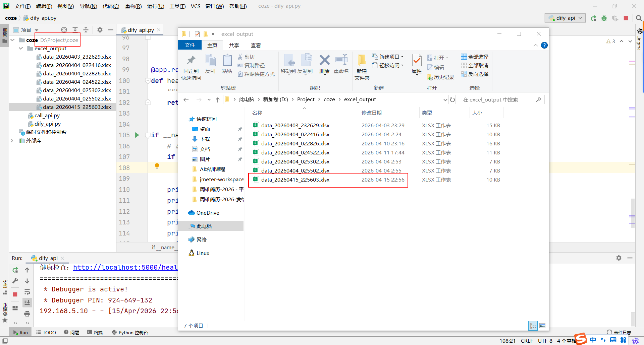Open the localhost:5000 health check link
The width and height of the screenshot is (644, 345).
[x=125, y=267]
